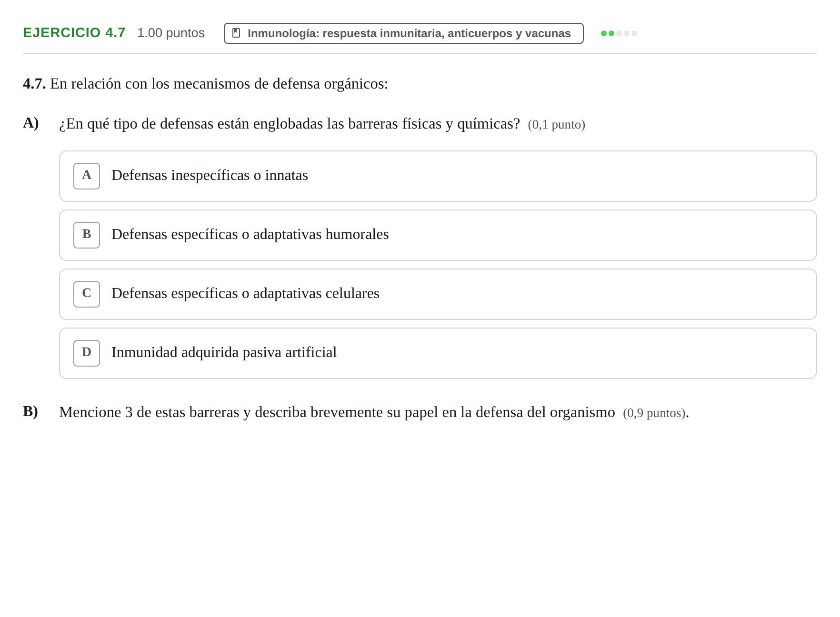Select option B letter box

(87, 235)
